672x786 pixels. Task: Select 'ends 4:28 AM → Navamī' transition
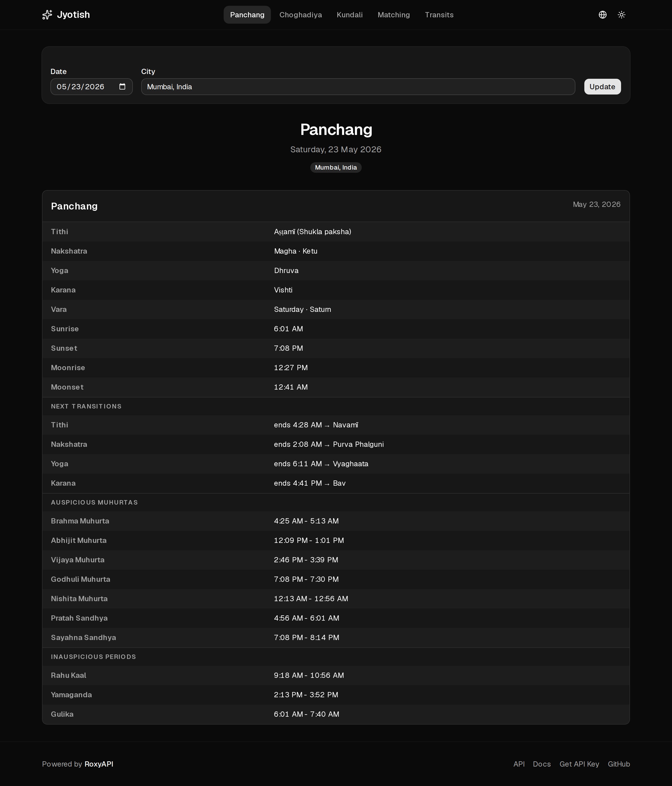(x=316, y=425)
